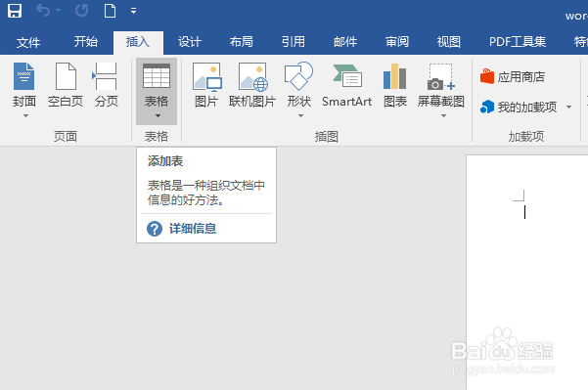
Task: Open the 视图 ribbon tab
Action: (449, 42)
